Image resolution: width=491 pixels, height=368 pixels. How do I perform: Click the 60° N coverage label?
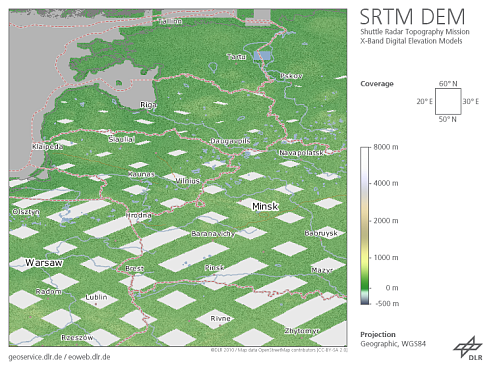click(x=448, y=83)
